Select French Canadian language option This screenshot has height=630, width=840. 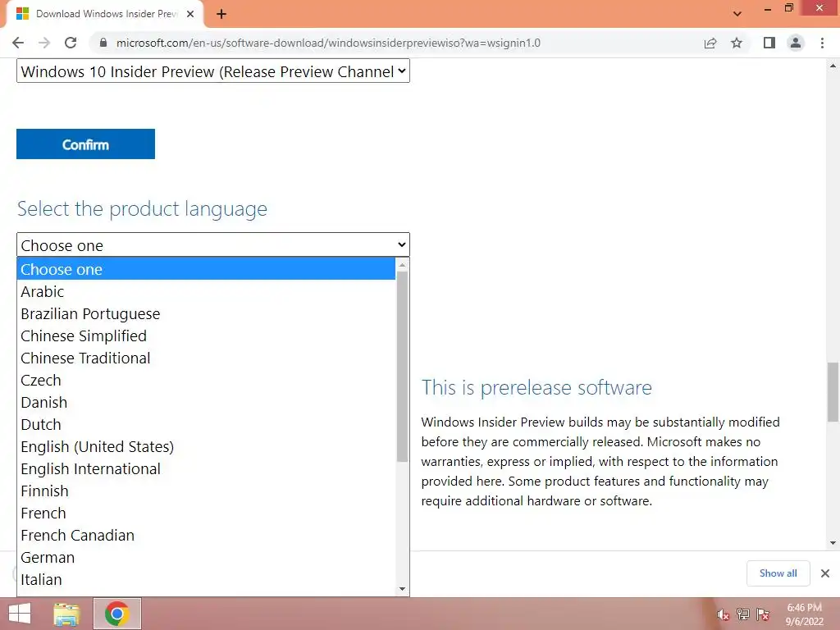206,535
